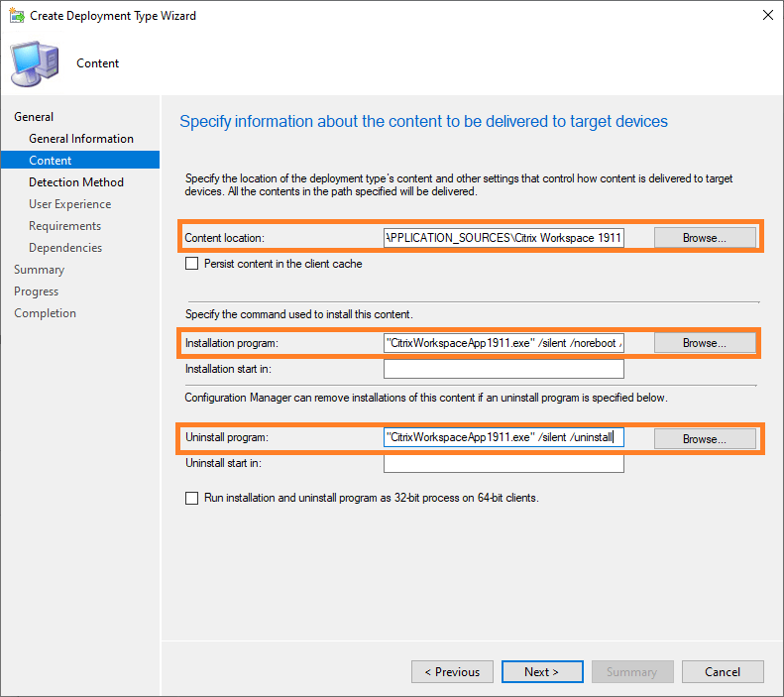
Task: Click the 'Installation program:' label
Action: (x=232, y=343)
